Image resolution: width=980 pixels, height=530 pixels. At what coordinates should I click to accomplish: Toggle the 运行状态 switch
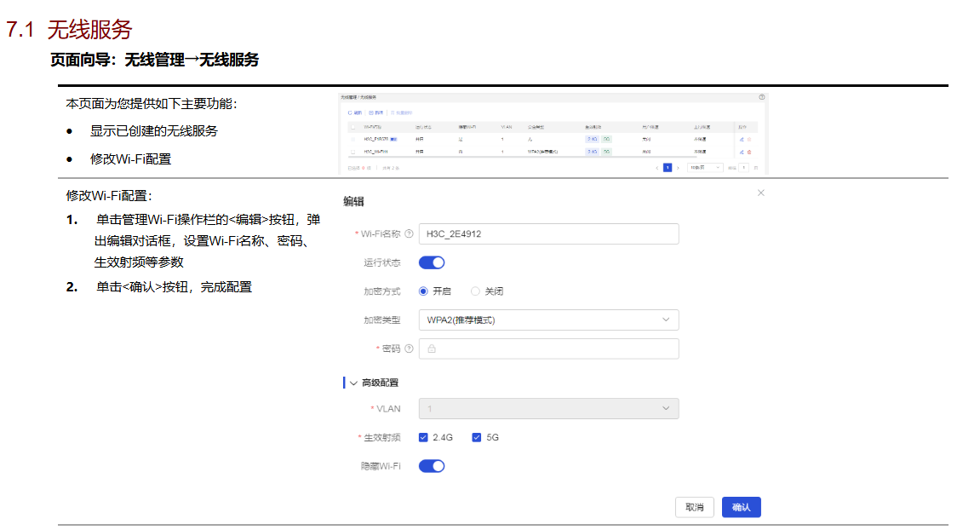tap(432, 262)
